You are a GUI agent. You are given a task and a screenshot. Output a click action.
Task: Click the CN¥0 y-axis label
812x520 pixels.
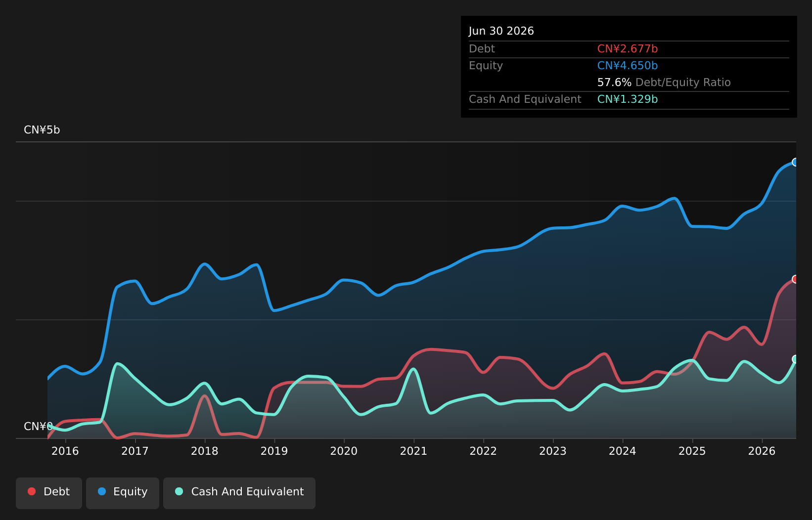pos(39,426)
